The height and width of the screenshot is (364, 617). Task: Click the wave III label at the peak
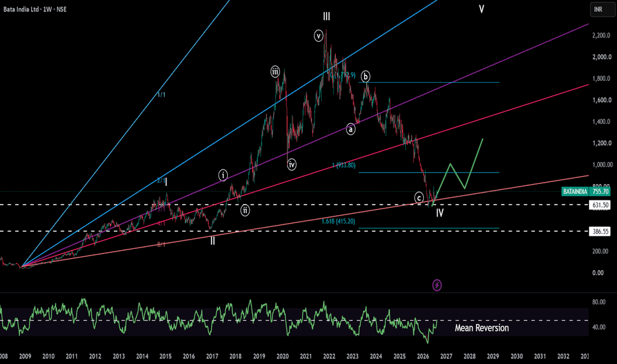(x=326, y=16)
